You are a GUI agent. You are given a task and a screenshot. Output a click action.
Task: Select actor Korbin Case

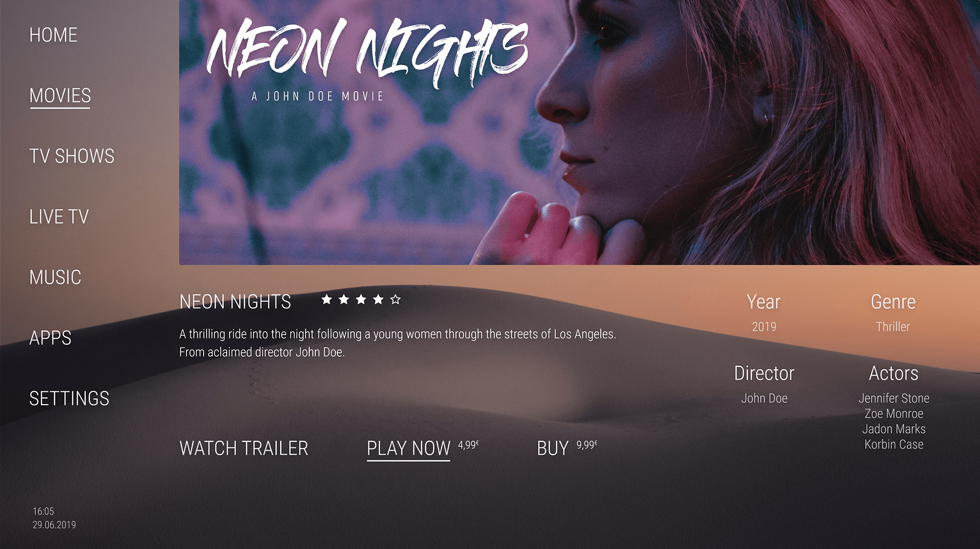[894, 444]
